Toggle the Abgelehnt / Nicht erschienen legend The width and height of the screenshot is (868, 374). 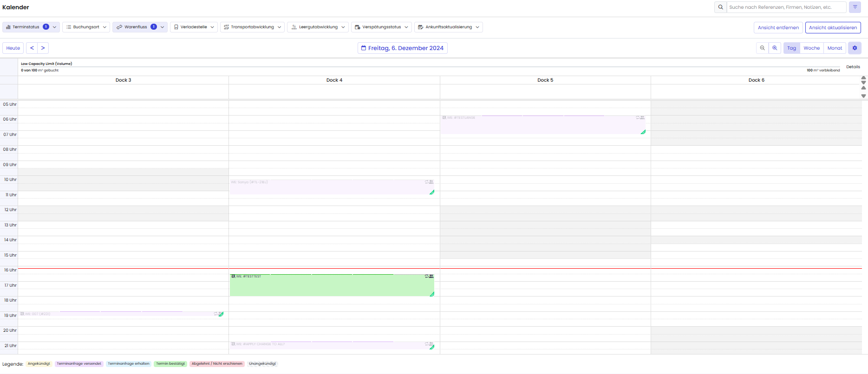pyautogui.click(x=217, y=364)
